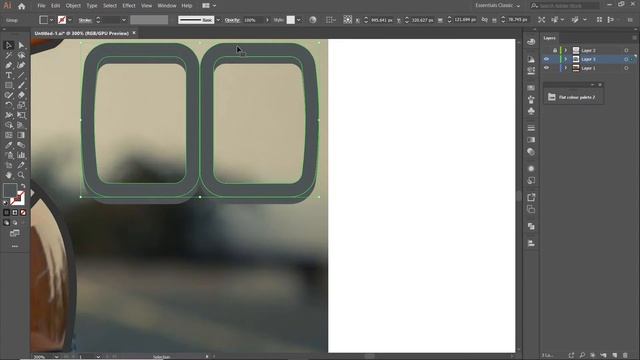Select the Free Transform tool
The height and width of the screenshot is (360, 640).
(x=21, y=115)
